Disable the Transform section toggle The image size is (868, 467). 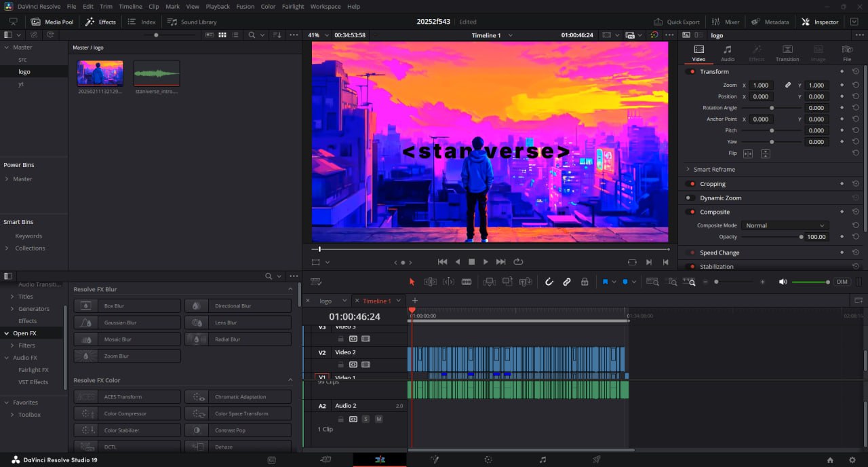[x=692, y=71]
